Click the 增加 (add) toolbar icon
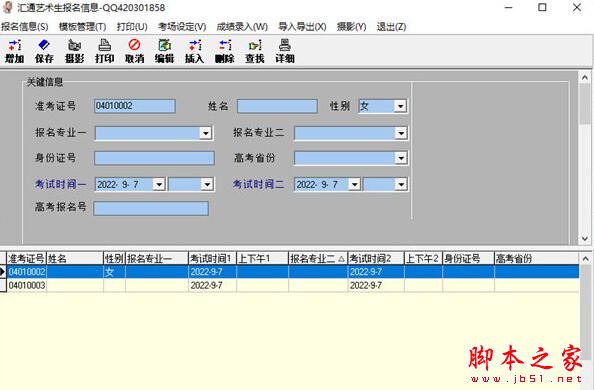Viewport: 594px width, 390px height. [x=14, y=51]
